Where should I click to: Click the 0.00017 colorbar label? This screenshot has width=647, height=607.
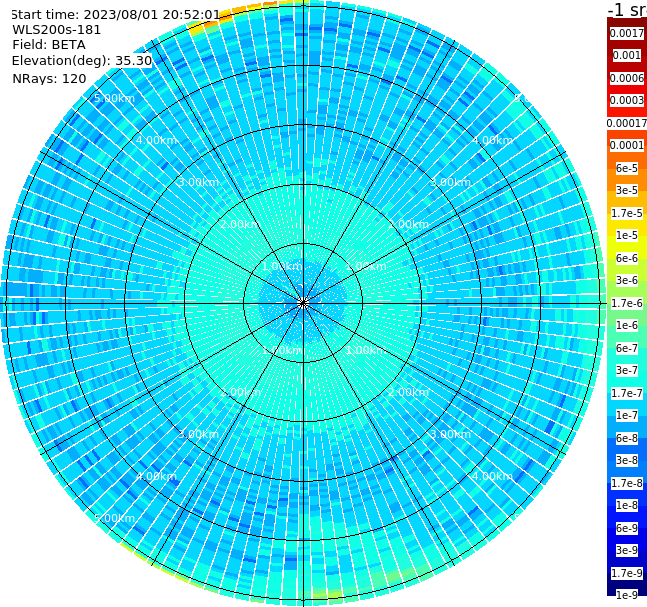[x=627, y=123]
